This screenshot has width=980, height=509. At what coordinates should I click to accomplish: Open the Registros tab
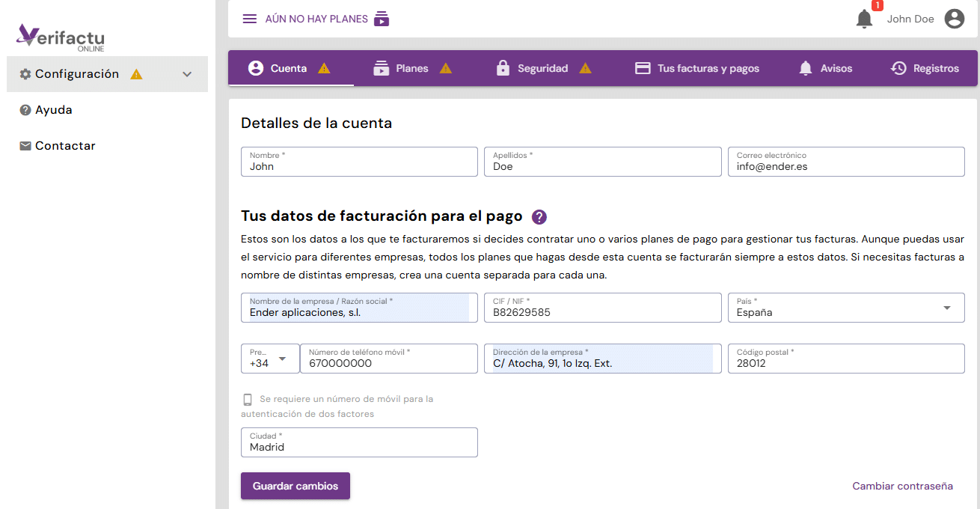pyautogui.click(x=925, y=68)
